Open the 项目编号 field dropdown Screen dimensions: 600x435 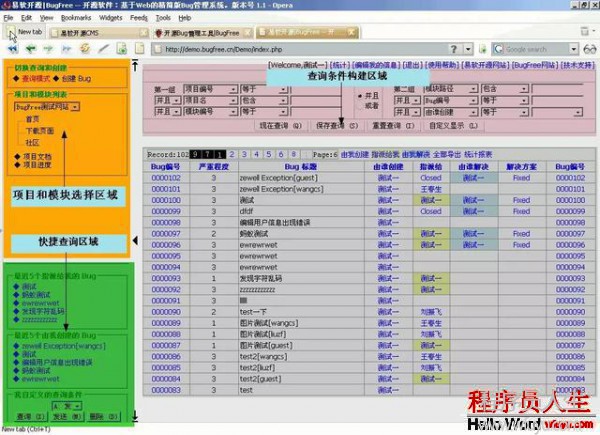click(x=233, y=89)
